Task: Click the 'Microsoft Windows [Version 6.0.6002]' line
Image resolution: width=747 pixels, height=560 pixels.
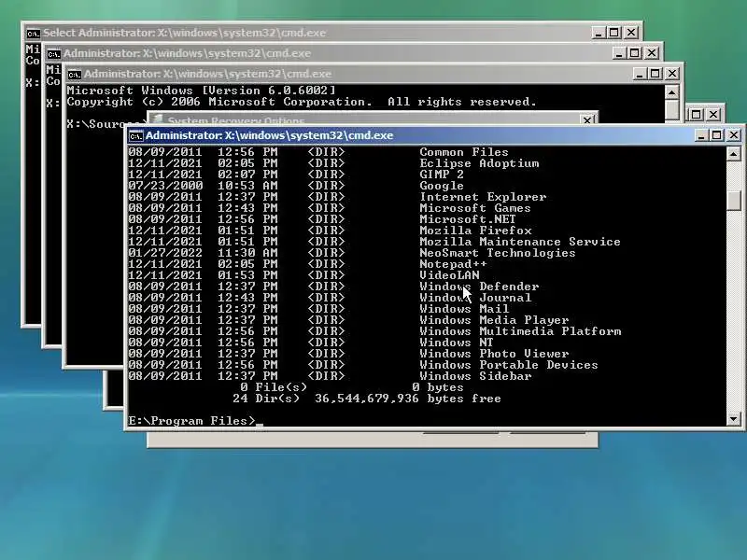Action: (202, 91)
